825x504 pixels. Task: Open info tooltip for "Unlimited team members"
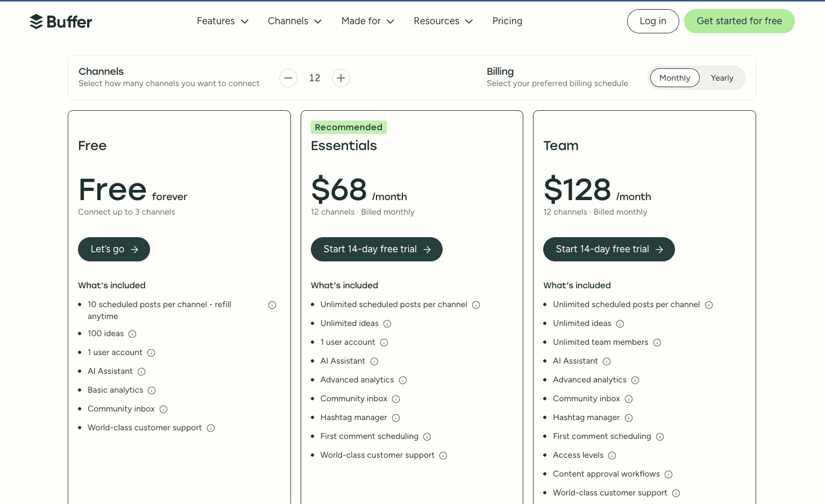657,343
